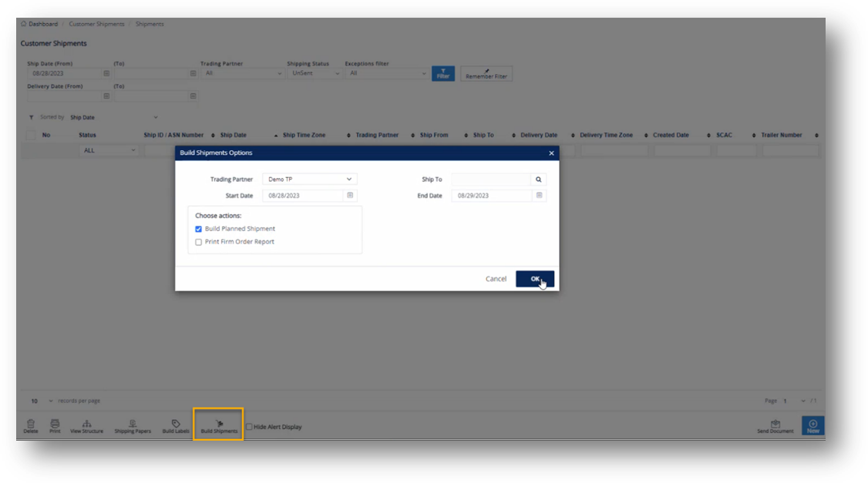Uncheck Build Planned Shipment checkbox
Image resolution: width=868 pixels, height=483 pixels.
[199, 229]
